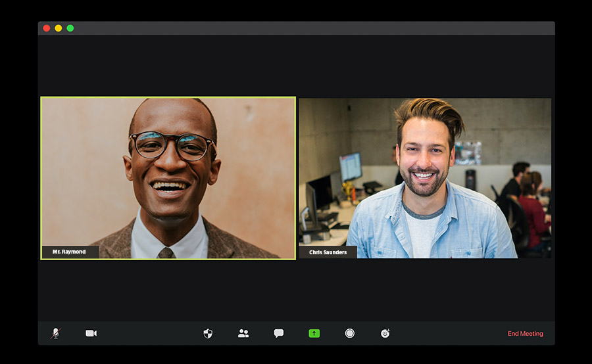Start sharing screen with green button
This screenshot has height=364, width=592.
coord(314,333)
